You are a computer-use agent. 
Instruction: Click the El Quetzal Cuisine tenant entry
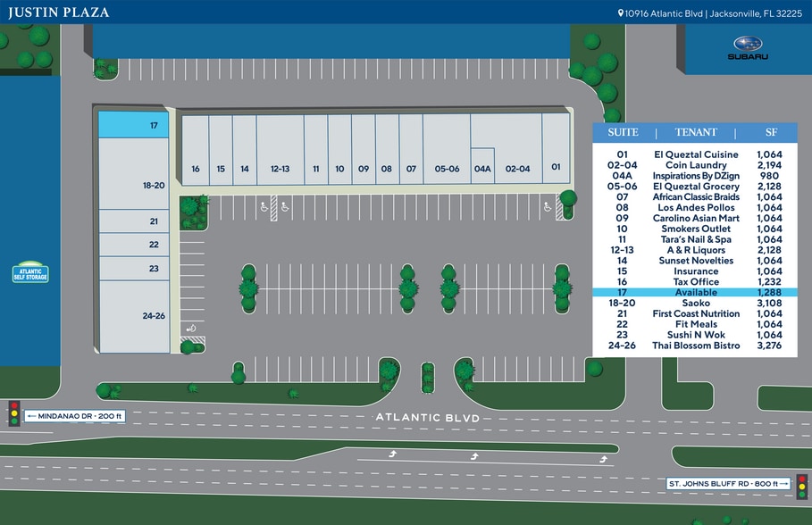coord(696,154)
